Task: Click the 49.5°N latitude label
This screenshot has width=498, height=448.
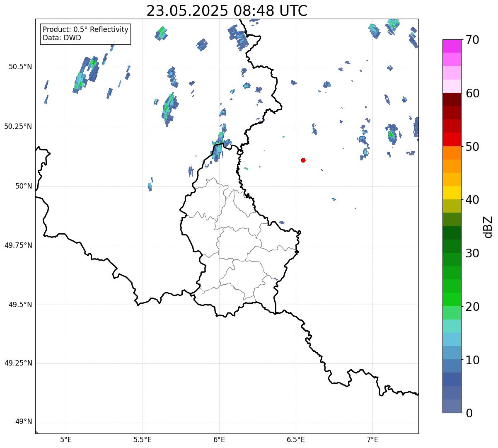Action: point(20,305)
